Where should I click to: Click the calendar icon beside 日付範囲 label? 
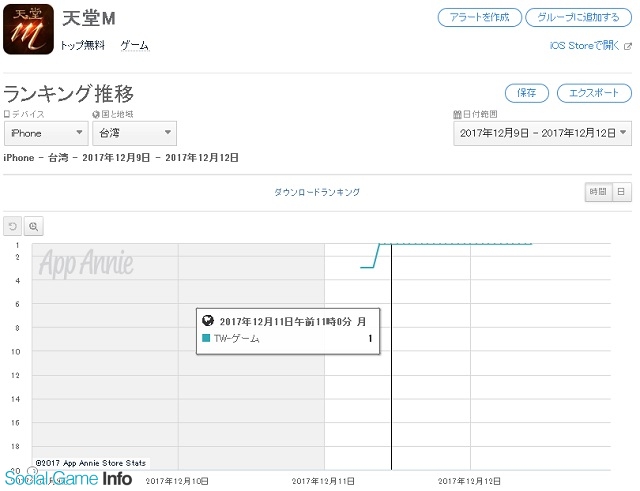(x=457, y=114)
